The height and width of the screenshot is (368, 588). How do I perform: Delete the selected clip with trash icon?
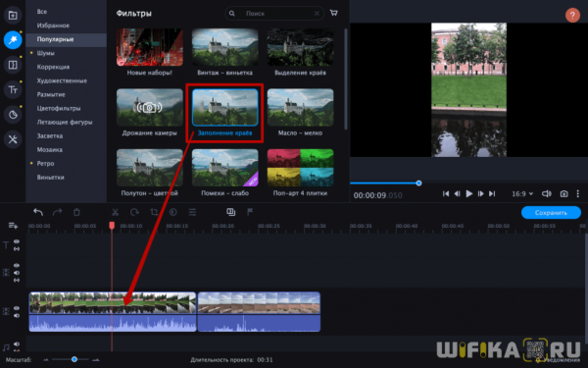[76, 212]
